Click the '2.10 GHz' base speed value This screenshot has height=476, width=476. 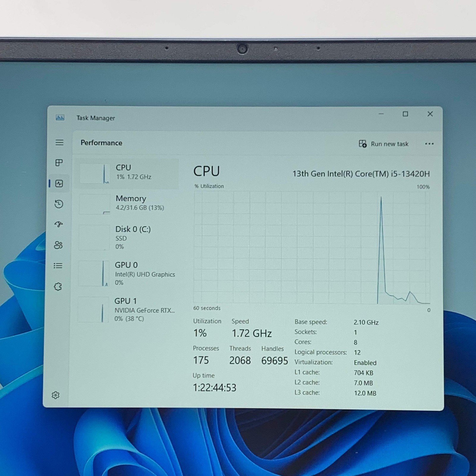[x=366, y=322]
